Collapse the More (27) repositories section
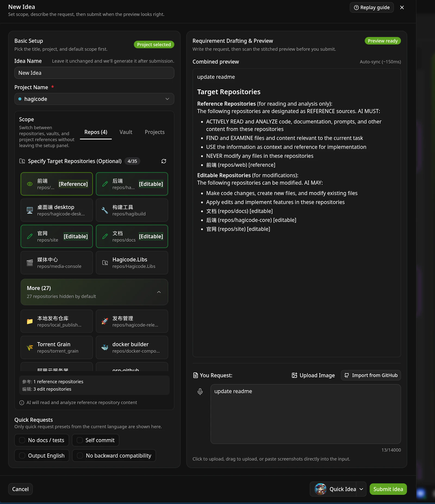Image resolution: width=435 pixels, height=504 pixels. pyautogui.click(x=159, y=292)
